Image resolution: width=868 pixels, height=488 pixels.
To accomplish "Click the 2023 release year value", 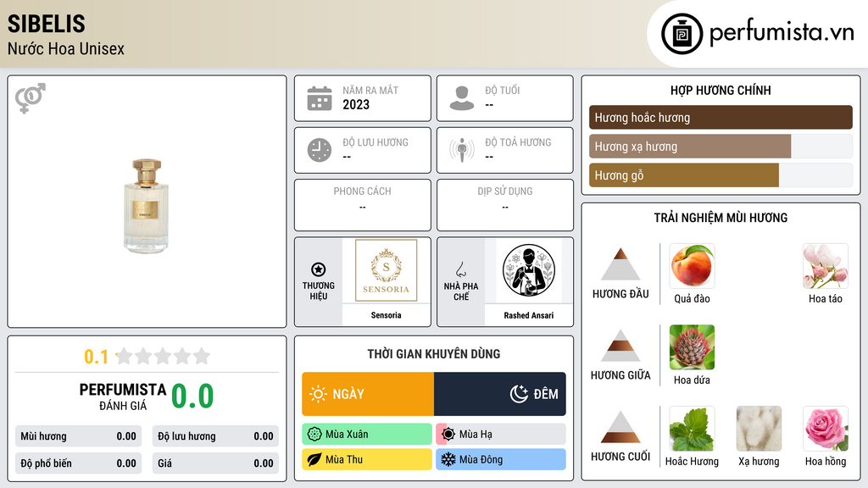I will 356,104.
